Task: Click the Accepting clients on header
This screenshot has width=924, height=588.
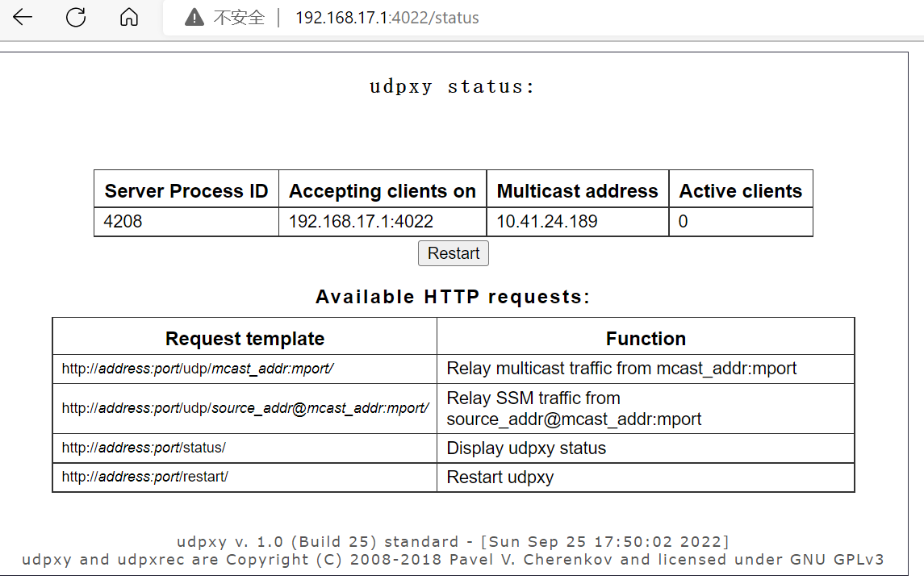Action: pos(383,191)
